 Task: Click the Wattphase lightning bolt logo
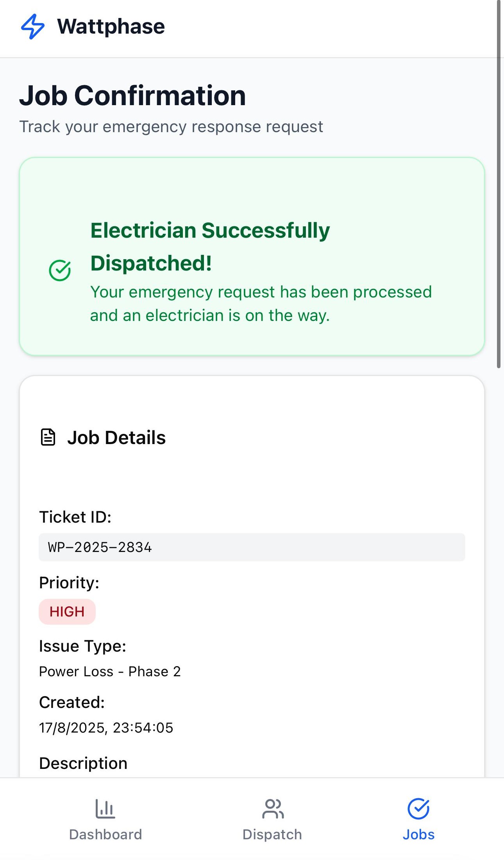[32, 27]
